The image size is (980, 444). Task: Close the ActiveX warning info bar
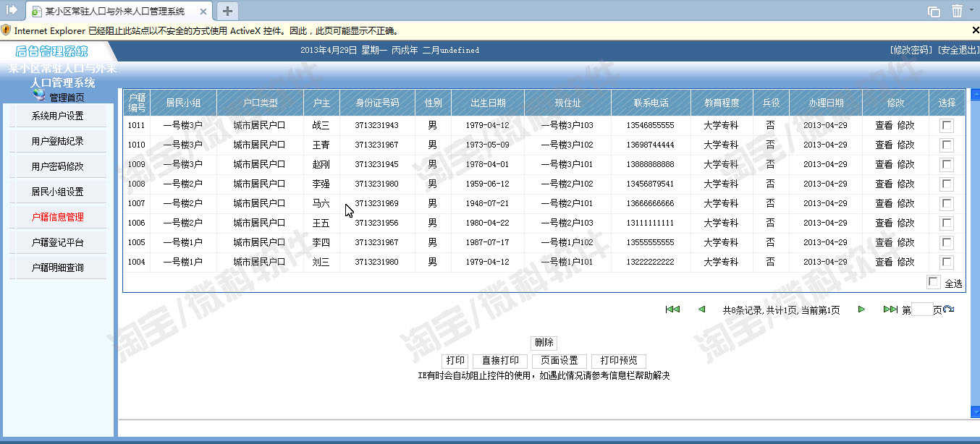(975, 30)
